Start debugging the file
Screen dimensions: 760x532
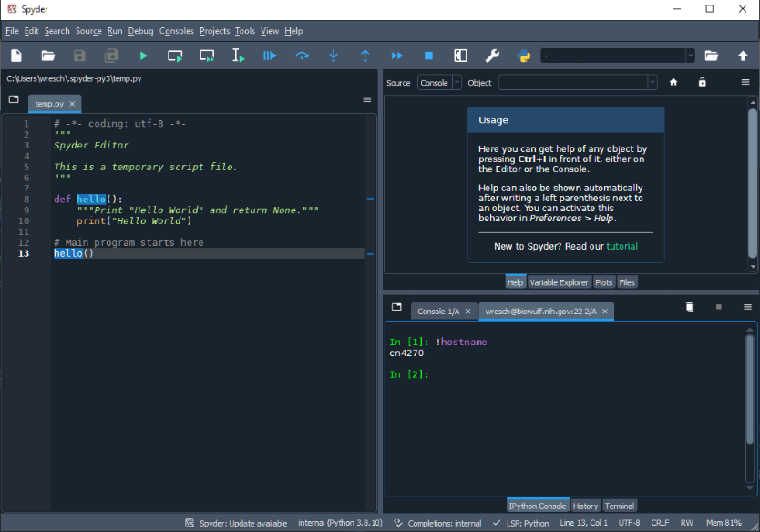click(x=270, y=56)
